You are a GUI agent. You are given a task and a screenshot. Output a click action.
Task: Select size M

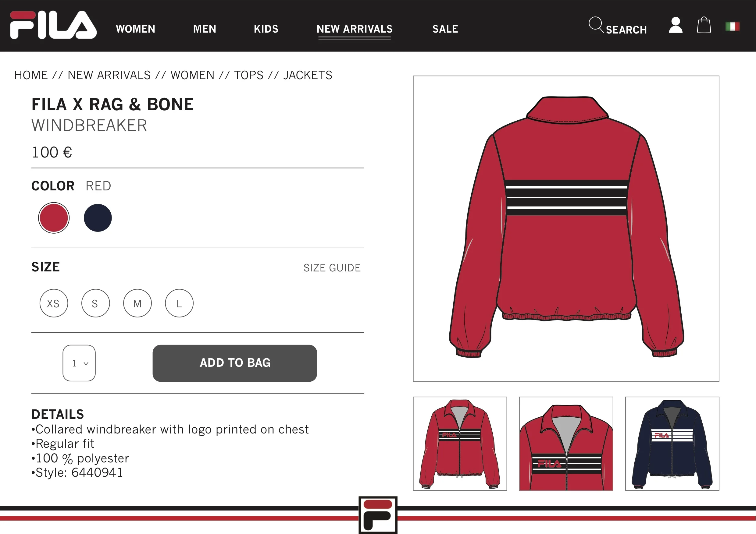137,303
